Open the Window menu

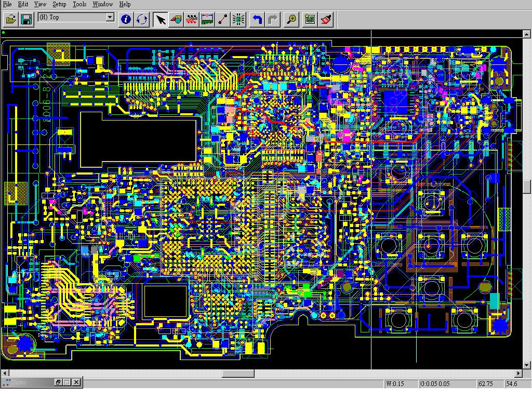[x=102, y=4]
